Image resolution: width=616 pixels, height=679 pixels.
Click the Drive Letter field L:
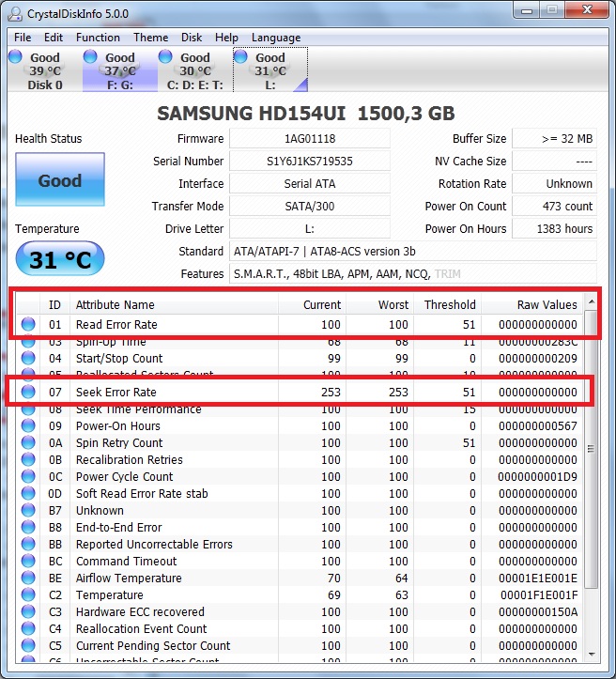[310, 228]
